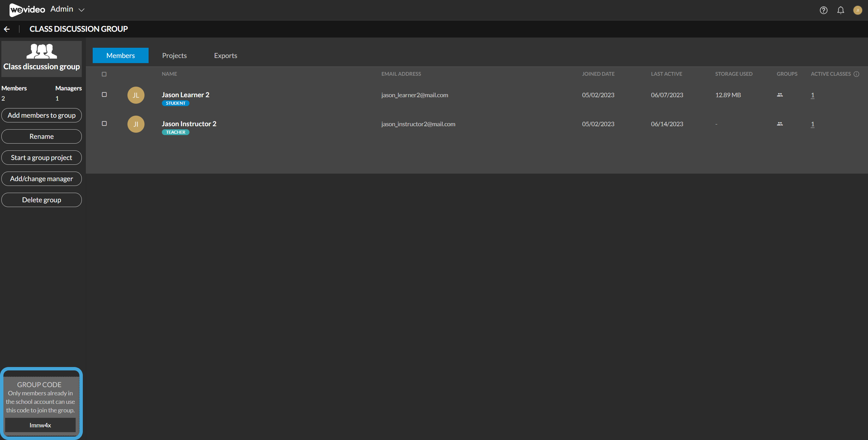This screenshot has height=440, width=868.
Task: Click Add members to group button
Action: 42,115
